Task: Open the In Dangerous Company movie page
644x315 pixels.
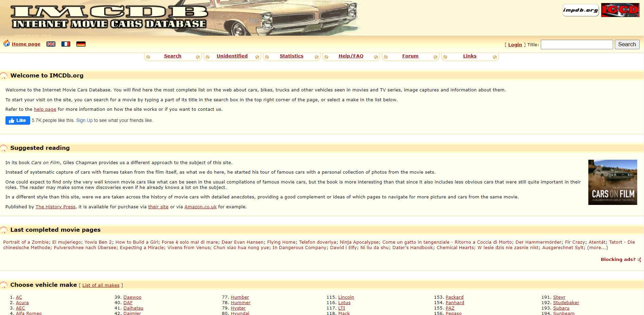Action: pos(300,248)
